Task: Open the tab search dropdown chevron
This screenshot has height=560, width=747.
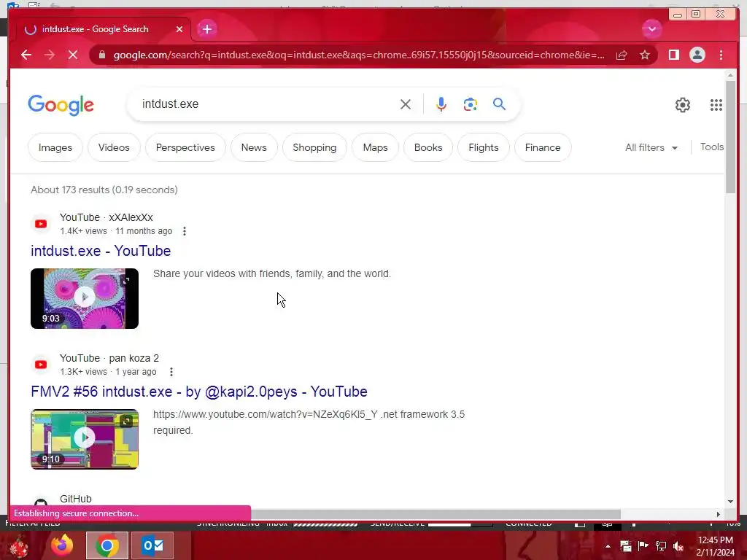Action: click(651, 29)
